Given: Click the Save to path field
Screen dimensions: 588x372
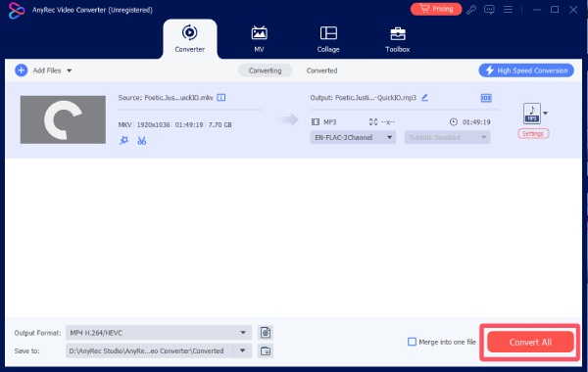Looking at the screenshot, I should click(x=149, y=351).
